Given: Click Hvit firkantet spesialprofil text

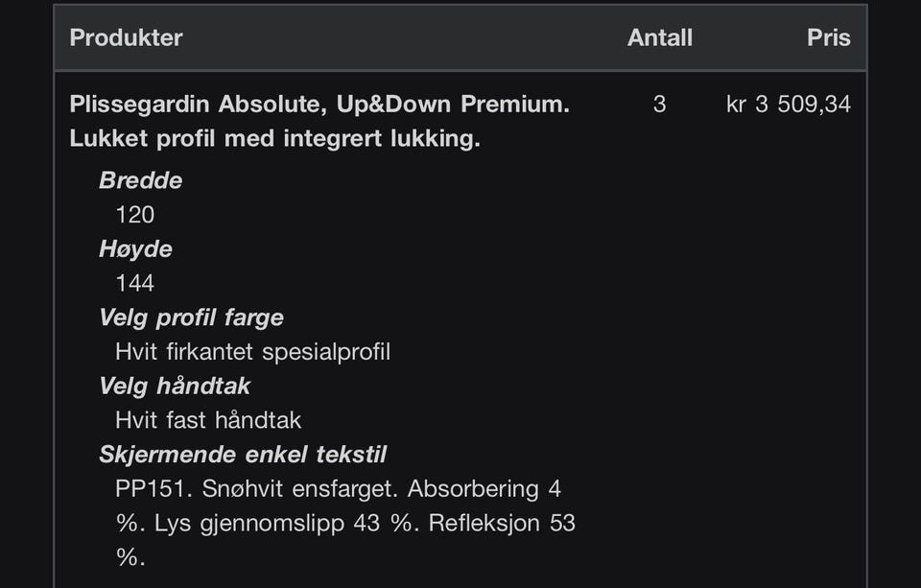Looking at the screenshot, I should coord(252,352).
